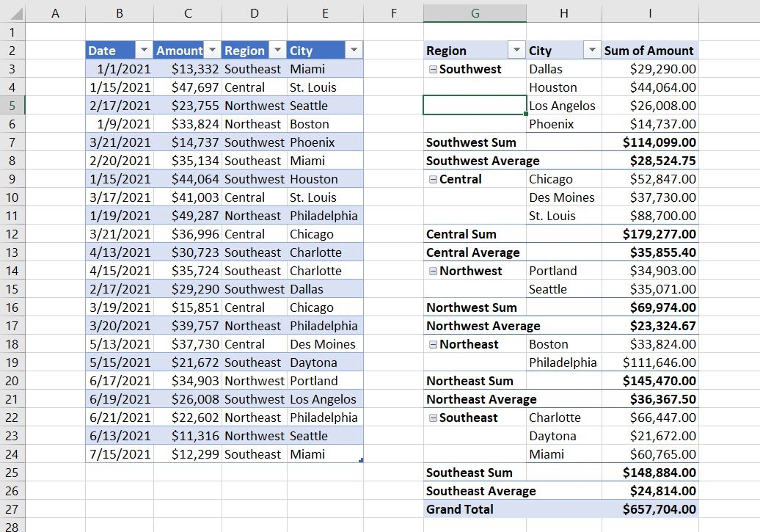This screenshot has width=760, height=532.
Task: Select column C by its header
Action: coord(188,13)
